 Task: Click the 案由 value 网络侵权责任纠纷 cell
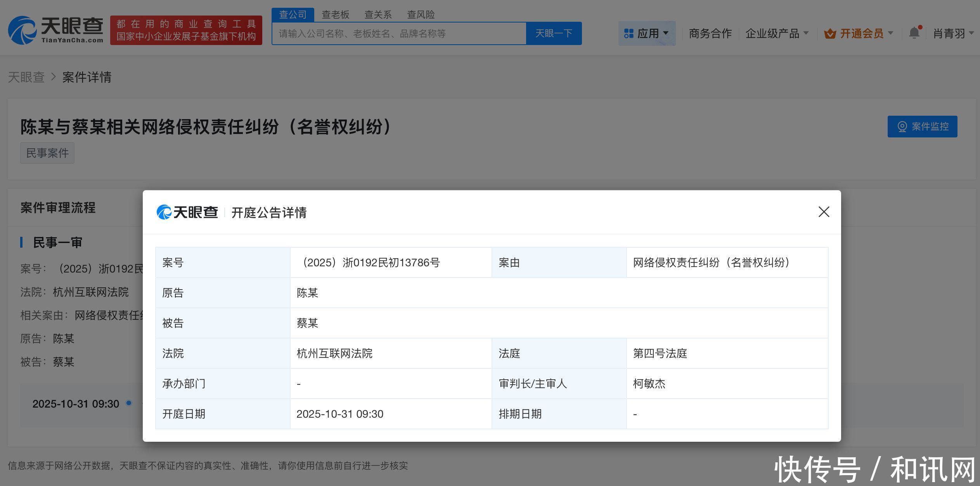(727, 262)
